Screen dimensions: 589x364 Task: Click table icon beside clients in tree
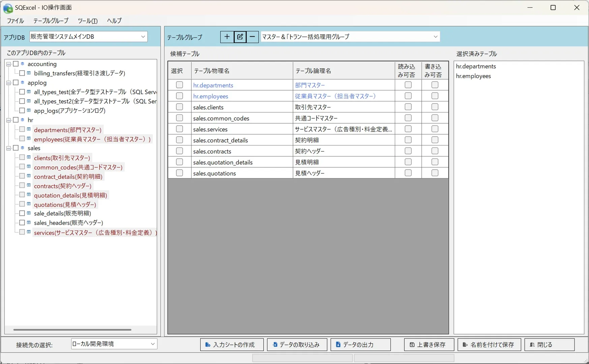coord(29,157)
